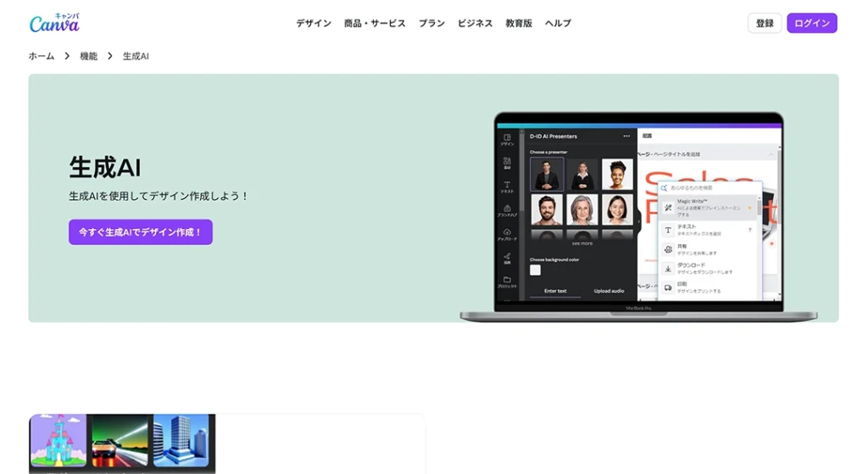
Task: Pick the white background color swatch
Action: click(x=535, y=270)
